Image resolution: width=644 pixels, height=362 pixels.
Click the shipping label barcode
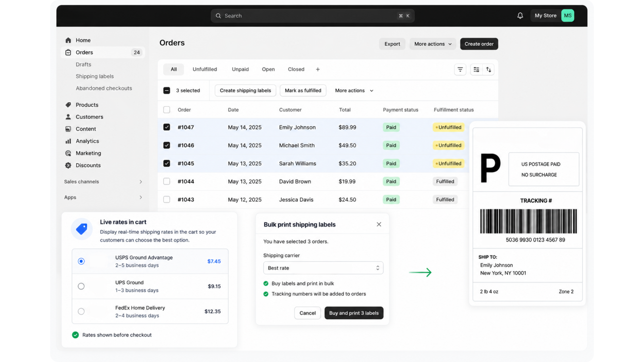pos(528,221)
